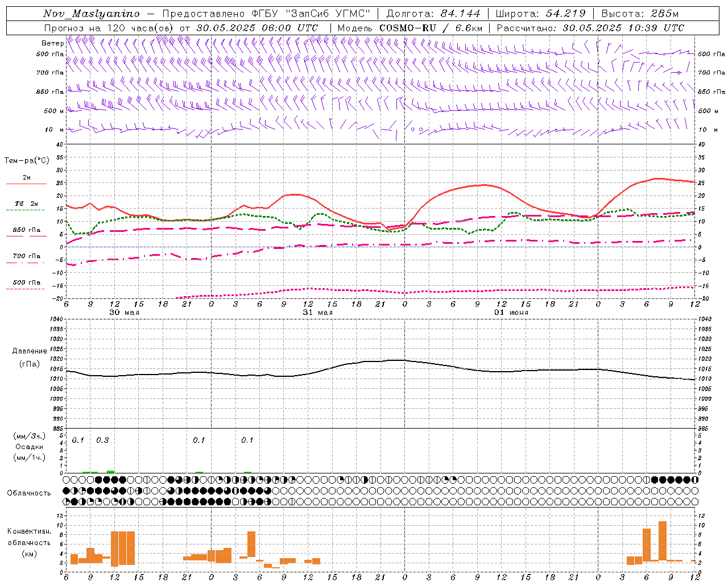
Task: Click the Осадки precipitation label
Action: click(30, 447)
